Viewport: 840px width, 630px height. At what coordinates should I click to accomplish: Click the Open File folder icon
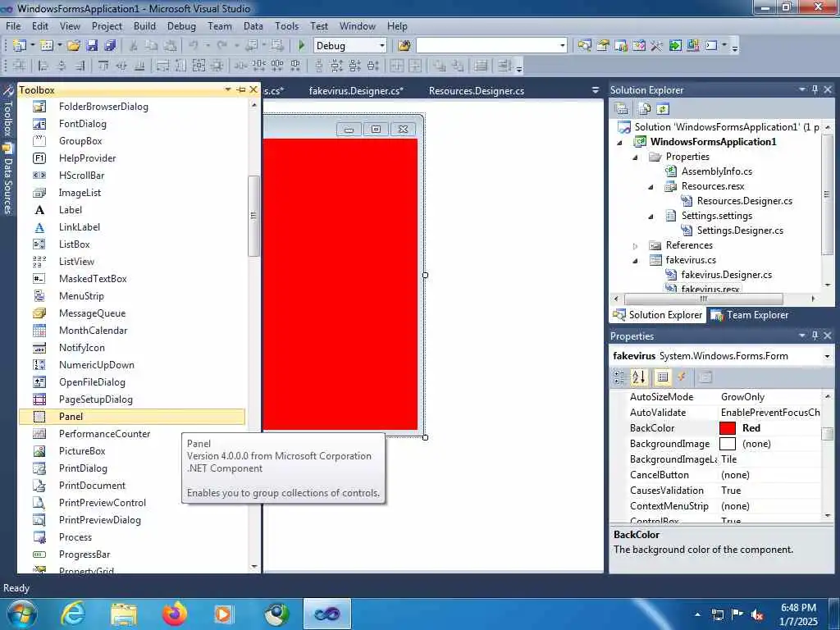74,46
